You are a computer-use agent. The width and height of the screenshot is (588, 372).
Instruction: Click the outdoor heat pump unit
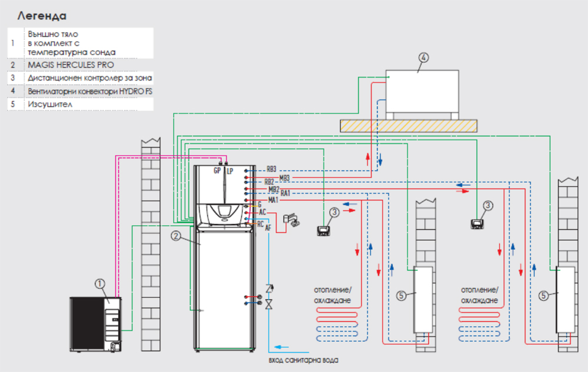click(96, 324)
